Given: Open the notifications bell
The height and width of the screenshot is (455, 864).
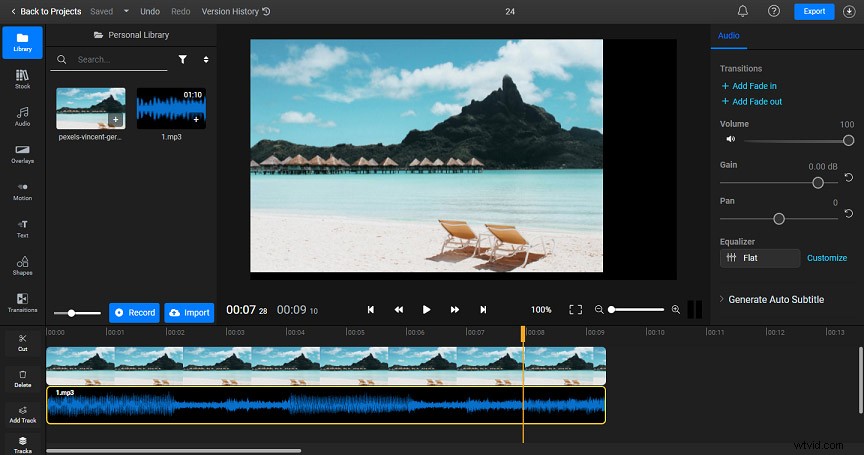Looking at the screenshot, I should point(743,11).
